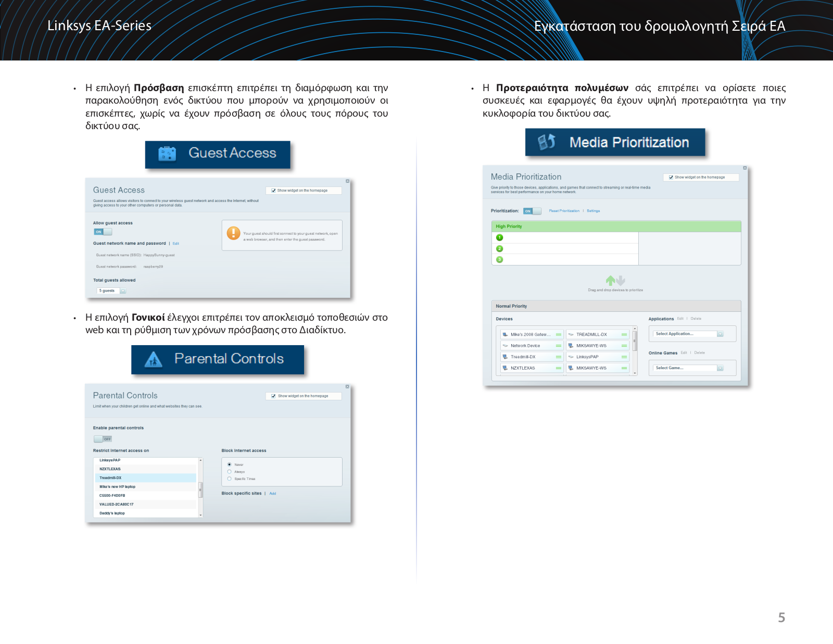Click Delete next to Applications

(x=696, y=319)
